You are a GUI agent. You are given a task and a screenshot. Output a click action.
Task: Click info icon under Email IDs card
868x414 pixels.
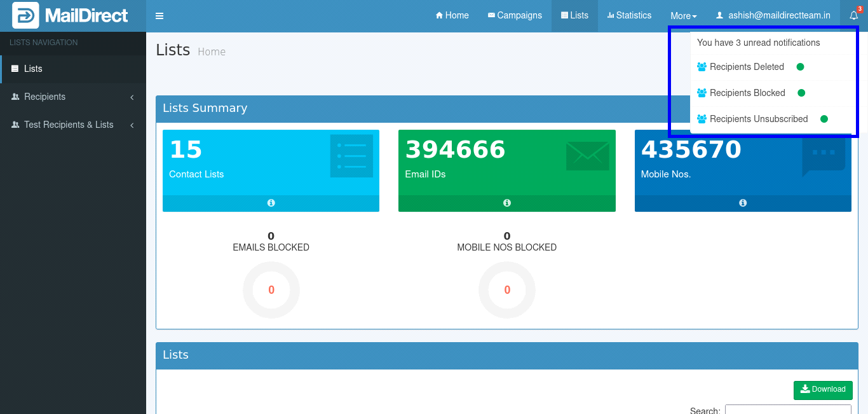pos(507,203)
